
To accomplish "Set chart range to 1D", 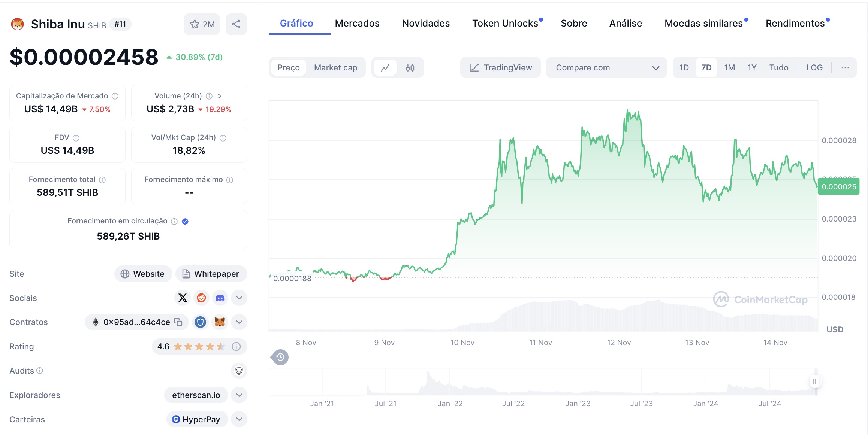I will point(684,68).
